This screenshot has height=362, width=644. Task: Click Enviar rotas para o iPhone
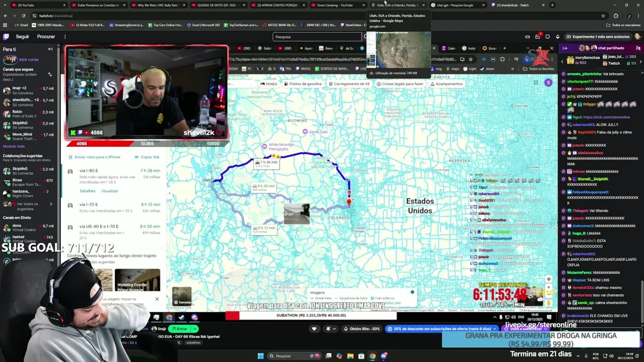[x=97, y=157]
